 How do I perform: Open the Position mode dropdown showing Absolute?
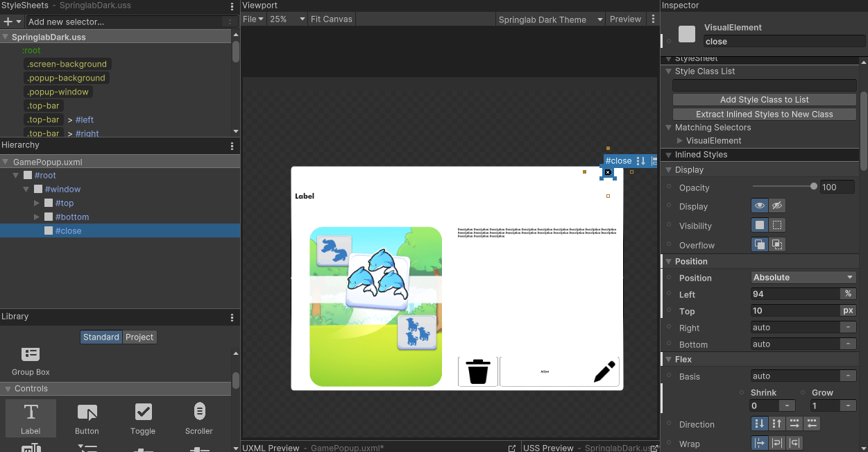click(x=803, y=277)
